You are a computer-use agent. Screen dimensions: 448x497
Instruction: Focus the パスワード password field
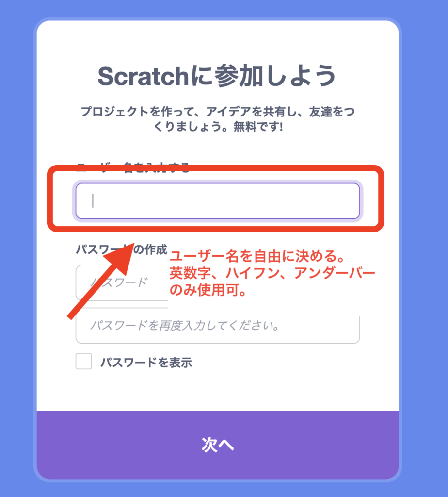[122, 282]
